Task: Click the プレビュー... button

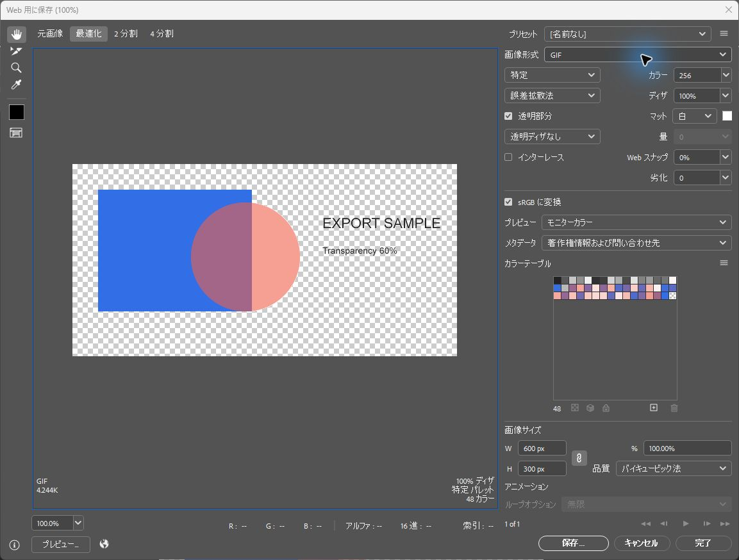Action: (61, 545)
